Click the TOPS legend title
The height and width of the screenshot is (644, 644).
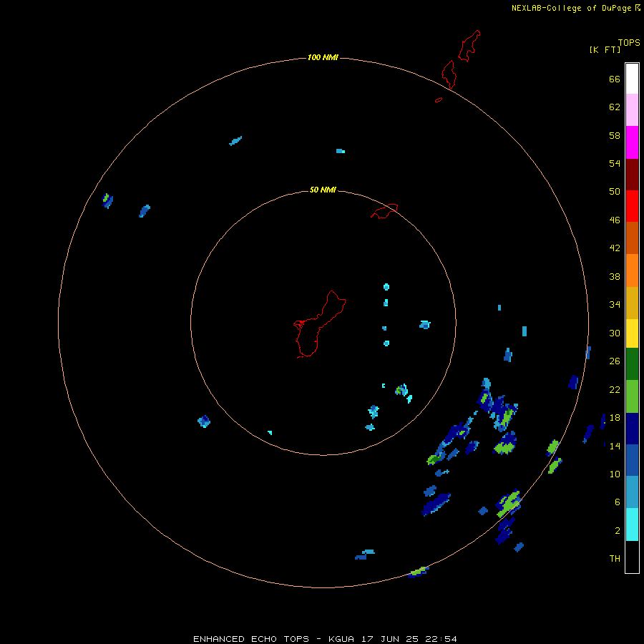point(629,42)
